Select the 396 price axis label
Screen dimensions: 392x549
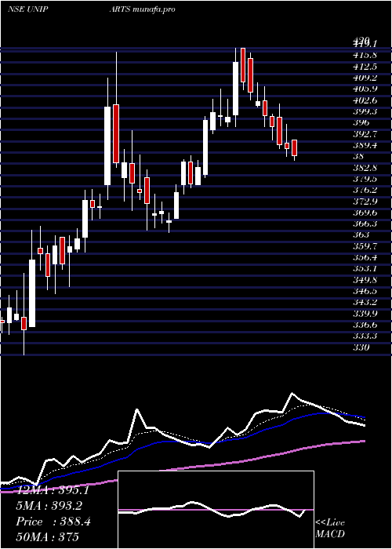click(361, 123)
